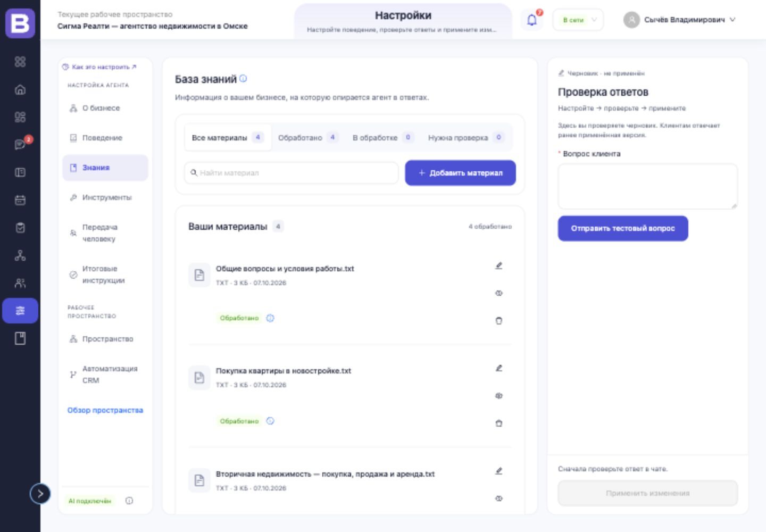This screenshot has height=532, width=766.
Task: Open the Инструменты settings section
Action: 105,197
